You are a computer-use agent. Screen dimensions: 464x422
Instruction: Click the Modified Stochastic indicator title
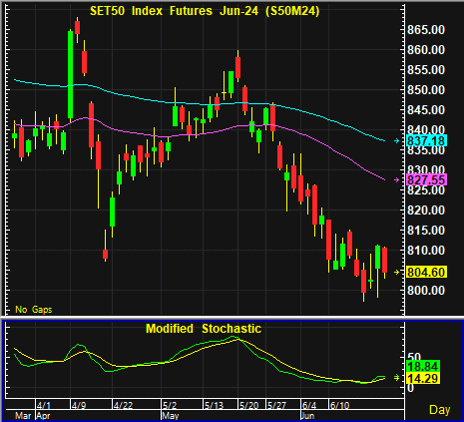(x=204, y=329)
